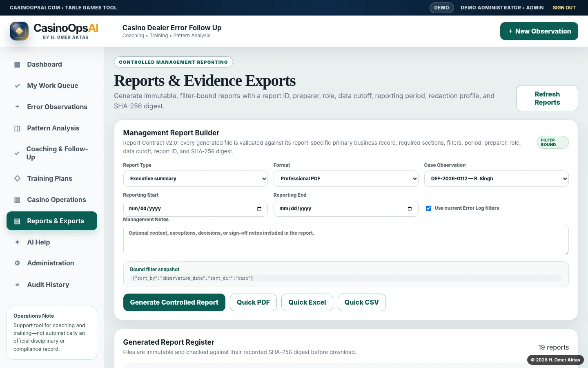Click into the Management Notes text area
588x368 pixels.
(346, 240)
